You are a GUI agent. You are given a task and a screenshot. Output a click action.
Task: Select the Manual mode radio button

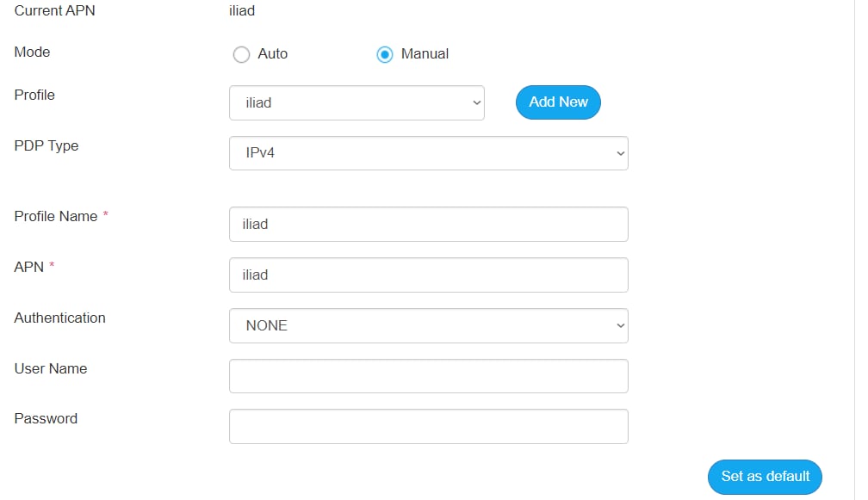point(385,55)
